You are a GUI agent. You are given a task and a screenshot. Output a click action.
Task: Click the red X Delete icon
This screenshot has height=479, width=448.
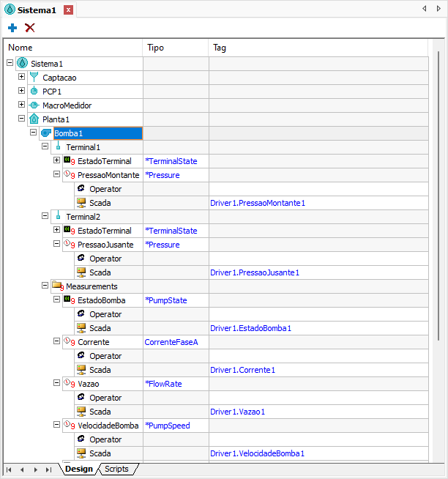30,27
